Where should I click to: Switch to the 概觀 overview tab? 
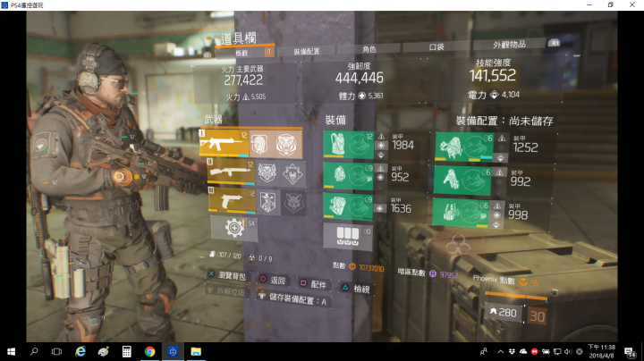pos(245,52)
